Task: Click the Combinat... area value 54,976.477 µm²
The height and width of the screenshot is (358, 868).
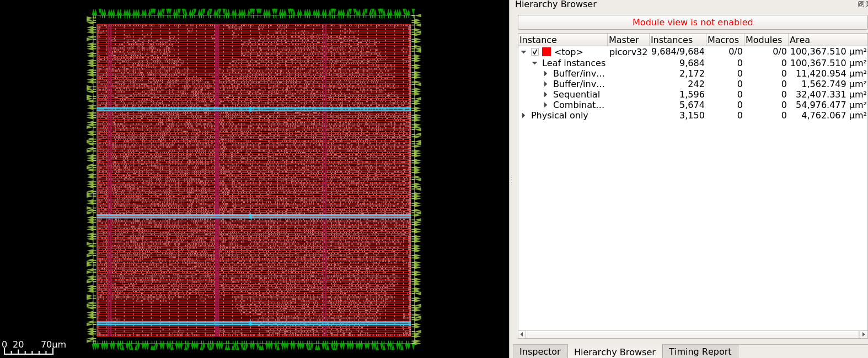Action: (x=831, y=105)
